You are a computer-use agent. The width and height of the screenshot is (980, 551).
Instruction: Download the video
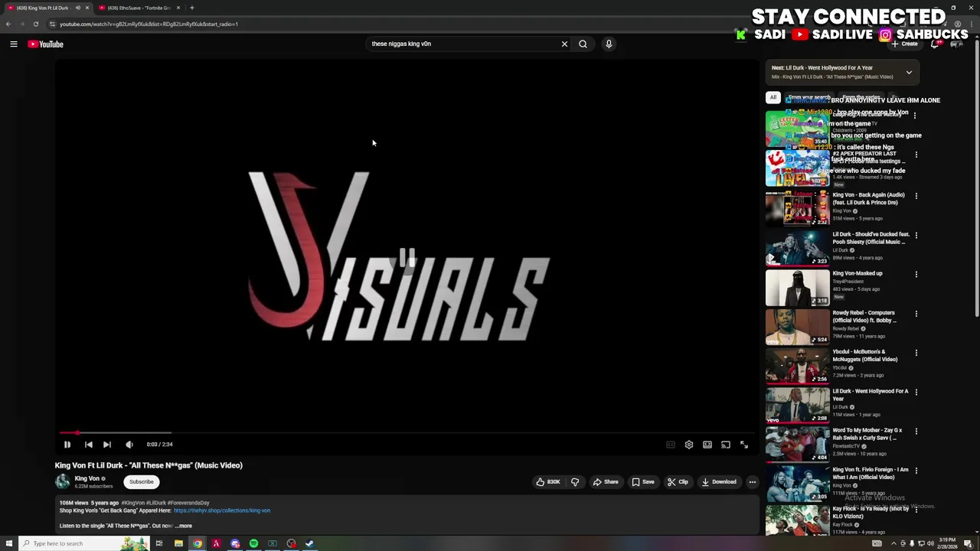click(719, 482)
